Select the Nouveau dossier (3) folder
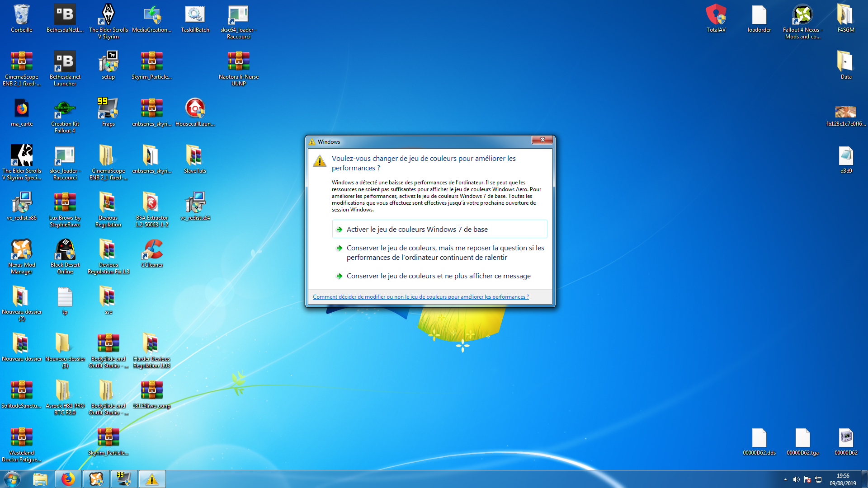The height and width of the screenshot is (488, 868). coord(65,350)
